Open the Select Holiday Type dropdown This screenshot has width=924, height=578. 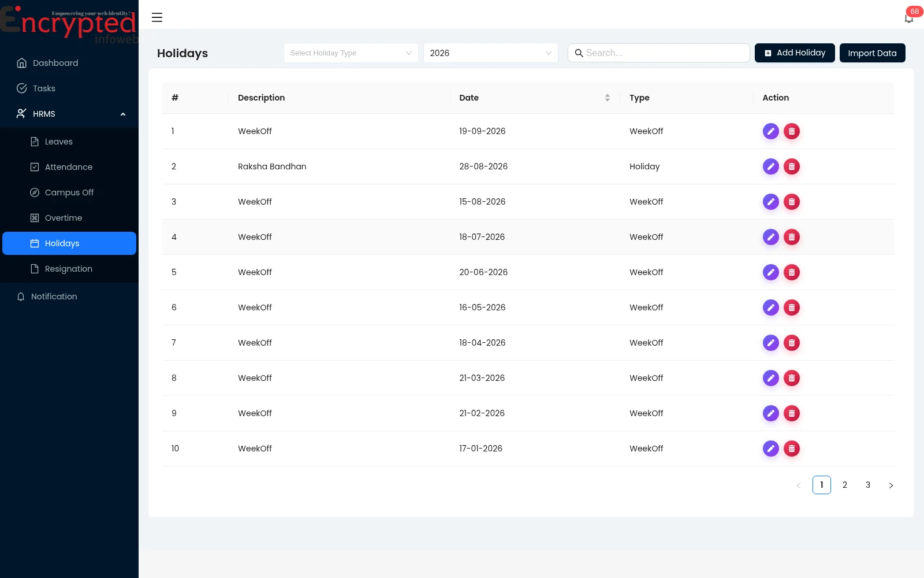coord(351,53)
